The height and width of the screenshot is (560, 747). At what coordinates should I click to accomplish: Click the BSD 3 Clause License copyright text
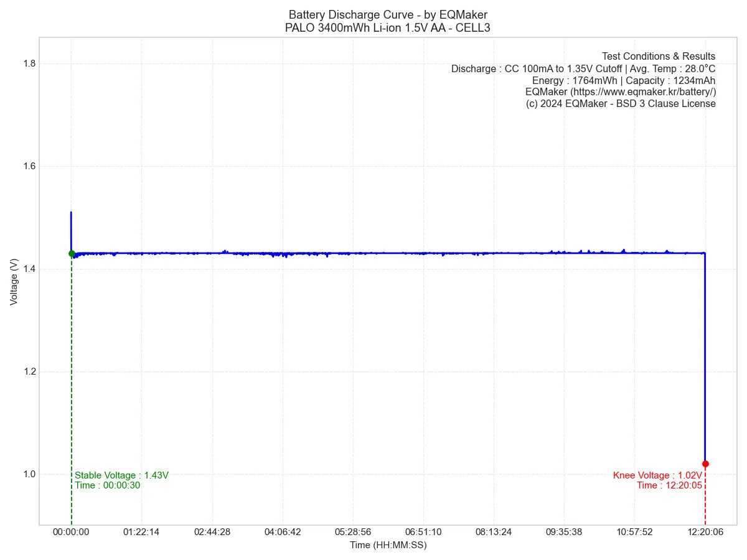pyautogui.click(x=621, y=104)
